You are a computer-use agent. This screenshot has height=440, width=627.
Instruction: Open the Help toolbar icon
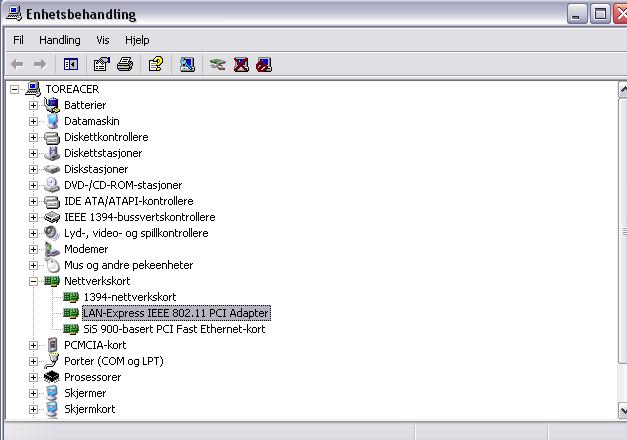156,64
